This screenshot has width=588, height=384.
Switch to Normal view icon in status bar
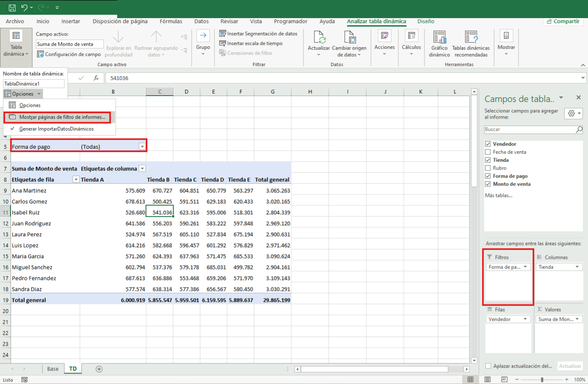(470, 379)
